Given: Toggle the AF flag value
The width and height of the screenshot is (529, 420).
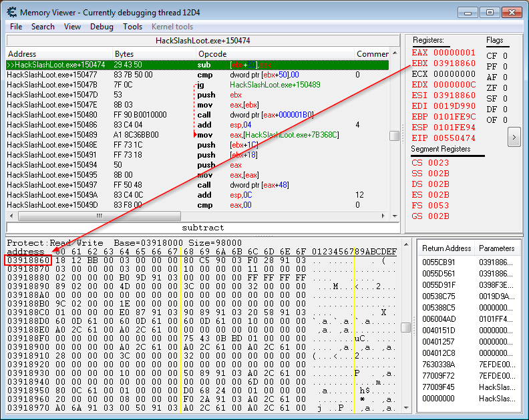Looking at the screenshot, I should point(497,77).
